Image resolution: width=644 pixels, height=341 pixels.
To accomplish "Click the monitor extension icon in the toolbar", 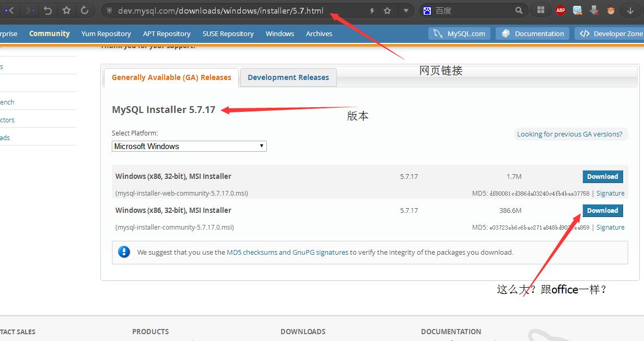I will [x=577, y=10].
